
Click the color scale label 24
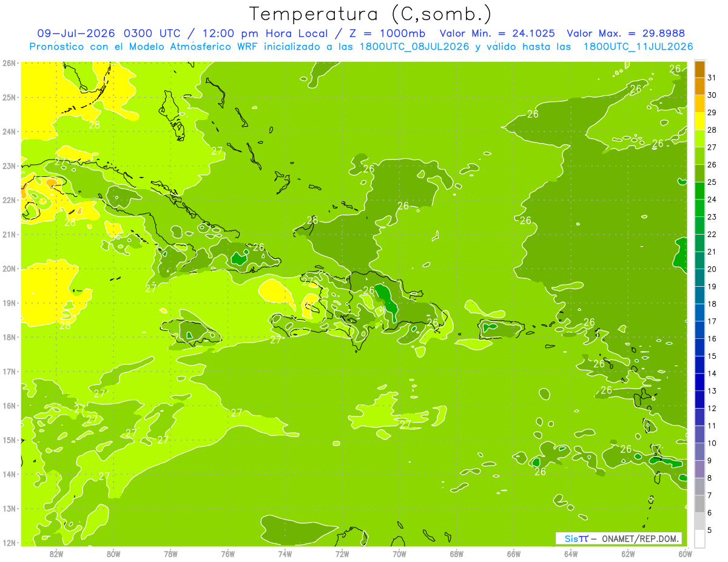click(x=712, y=199)
